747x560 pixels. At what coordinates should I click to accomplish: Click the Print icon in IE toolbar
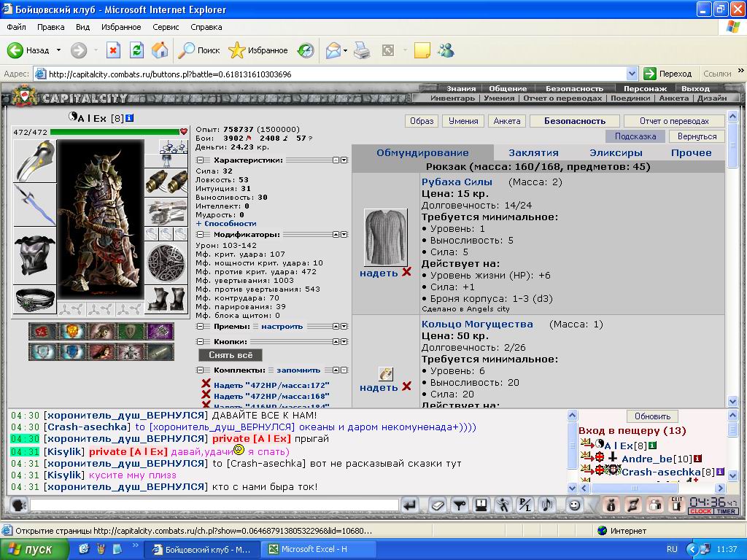[362, 50]
